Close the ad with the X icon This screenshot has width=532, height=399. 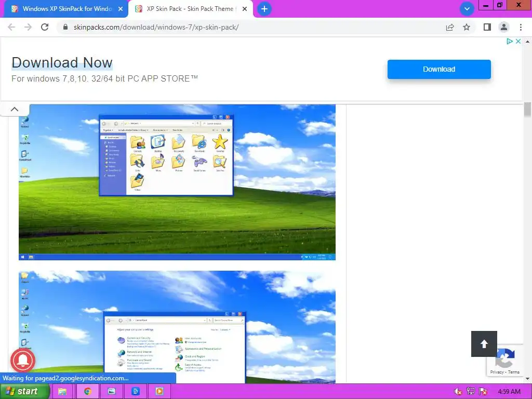518,41
